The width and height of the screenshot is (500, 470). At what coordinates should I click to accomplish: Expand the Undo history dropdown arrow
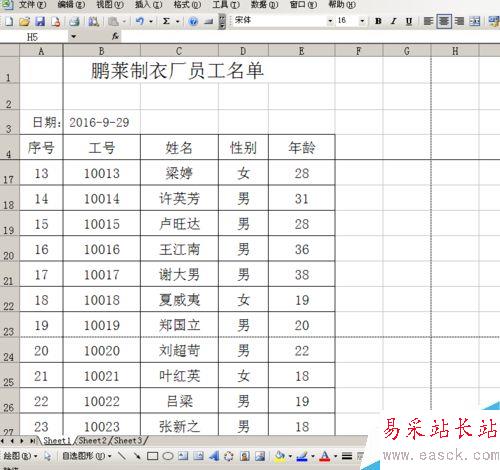pyautogui.click(x=151, y=22)
